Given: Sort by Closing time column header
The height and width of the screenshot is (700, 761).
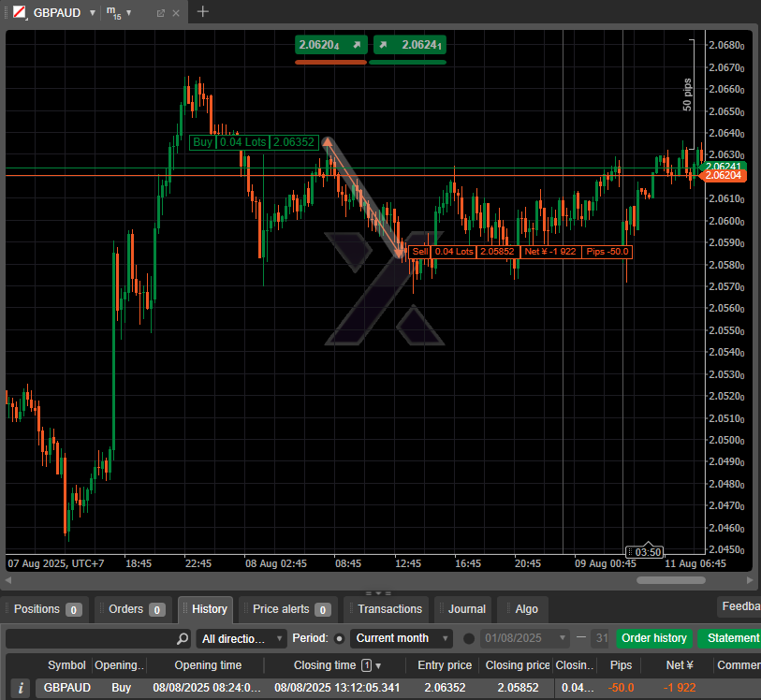Looking at the screenshot, I should (324, 665).
